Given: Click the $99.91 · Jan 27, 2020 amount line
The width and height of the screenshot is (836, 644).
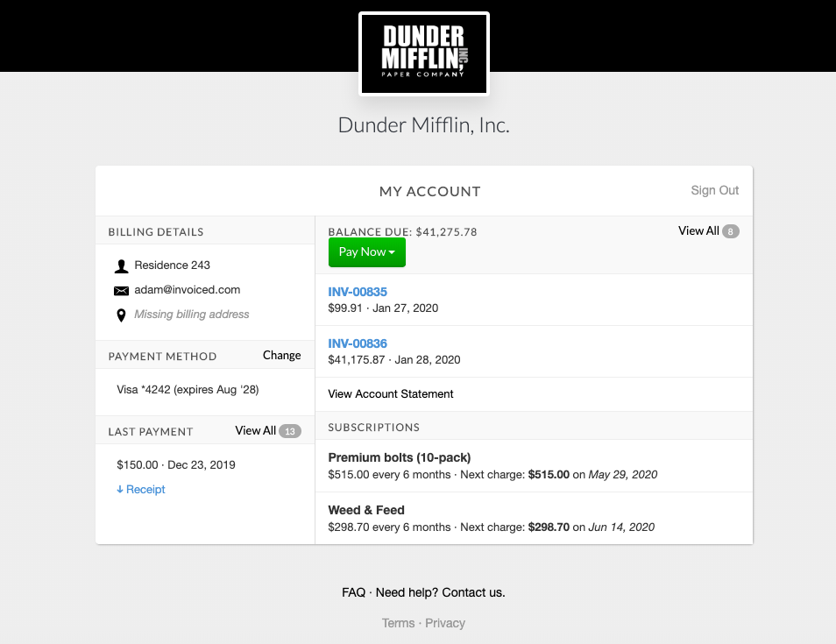Looking at the screenshot, I should click(x=383, y=308).
